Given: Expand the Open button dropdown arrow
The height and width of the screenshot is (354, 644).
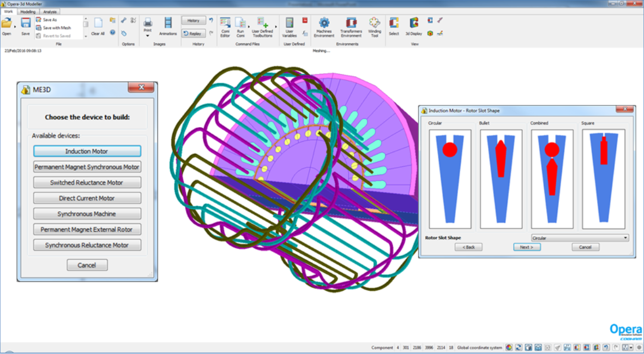Looking at the screenshot, I should tap(15, 27).
